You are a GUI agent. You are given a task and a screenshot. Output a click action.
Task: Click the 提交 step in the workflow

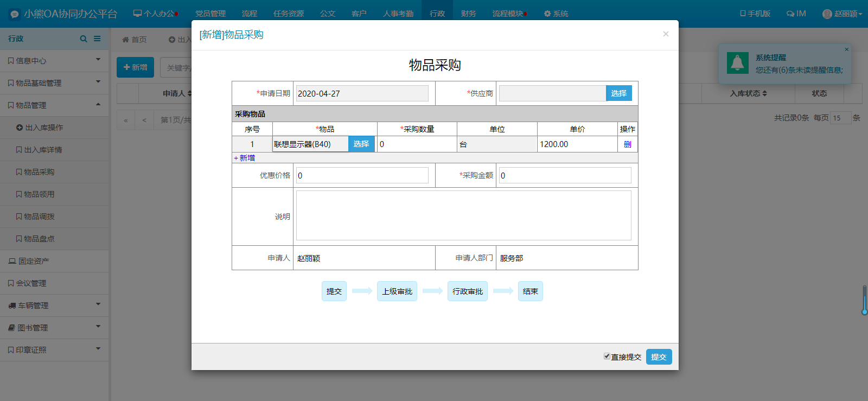(x=334, y=291)
